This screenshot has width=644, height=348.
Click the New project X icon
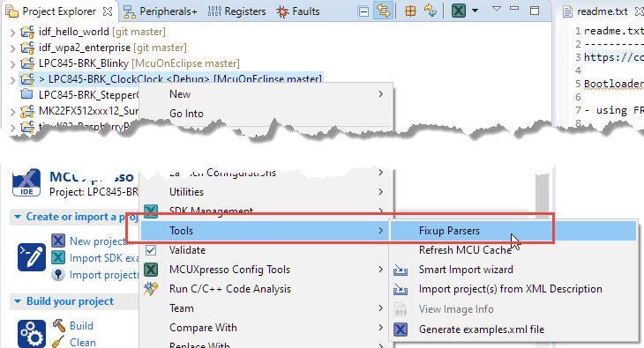pos(58,241)
